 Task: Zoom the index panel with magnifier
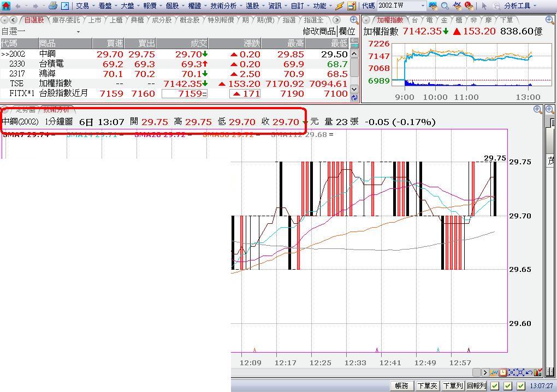[x=549, y=20]
